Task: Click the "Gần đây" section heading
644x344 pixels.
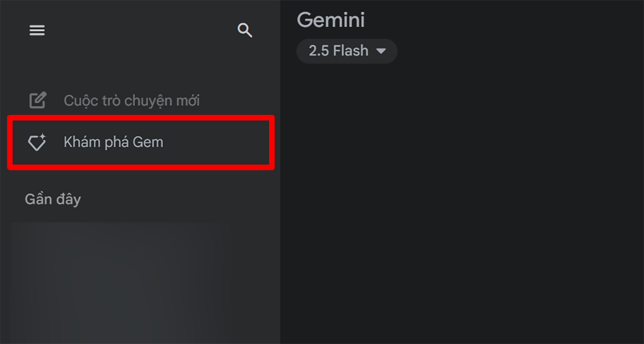Action: pos(53,199)
